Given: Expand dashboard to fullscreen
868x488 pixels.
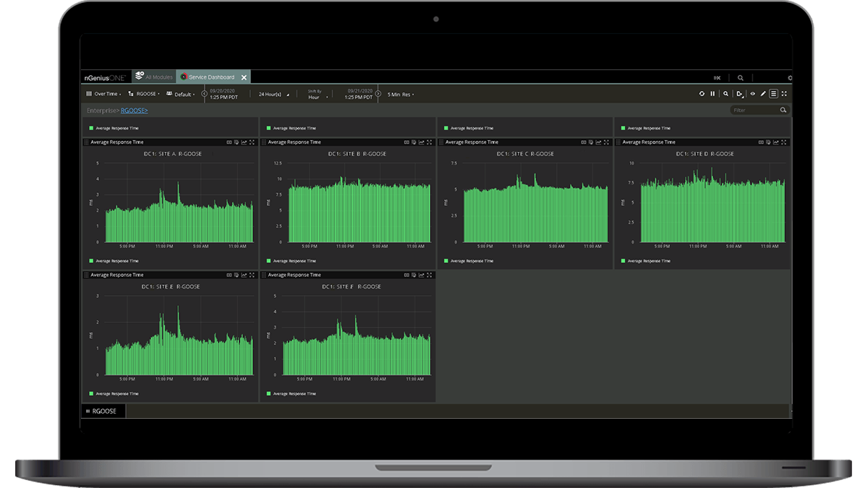Looking at the screenshot, I should [x=784, y=94].
